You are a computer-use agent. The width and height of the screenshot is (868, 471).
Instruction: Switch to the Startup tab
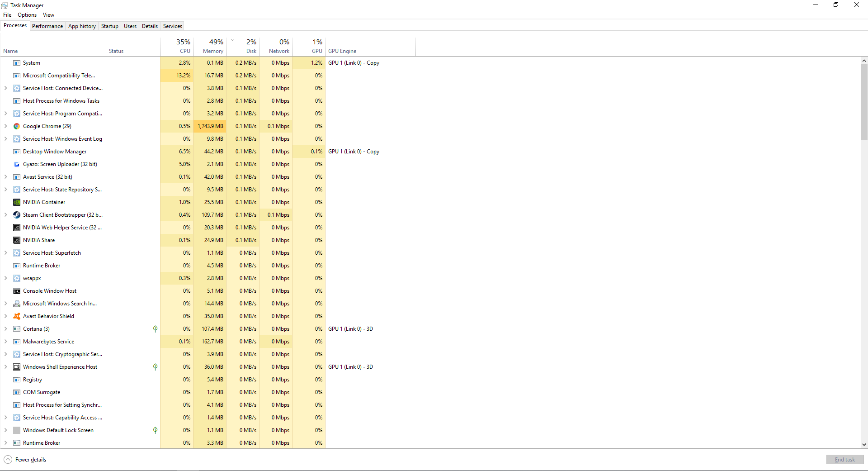(109, 26)
